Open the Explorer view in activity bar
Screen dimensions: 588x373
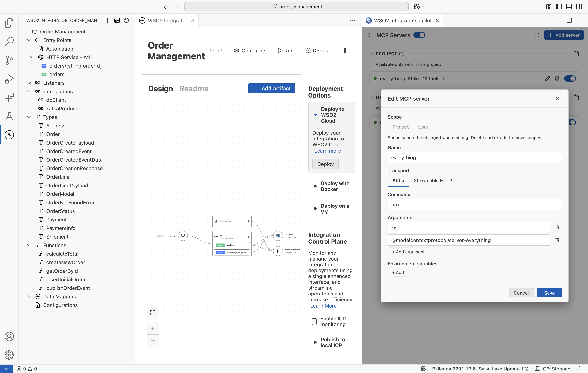point(9,23)
